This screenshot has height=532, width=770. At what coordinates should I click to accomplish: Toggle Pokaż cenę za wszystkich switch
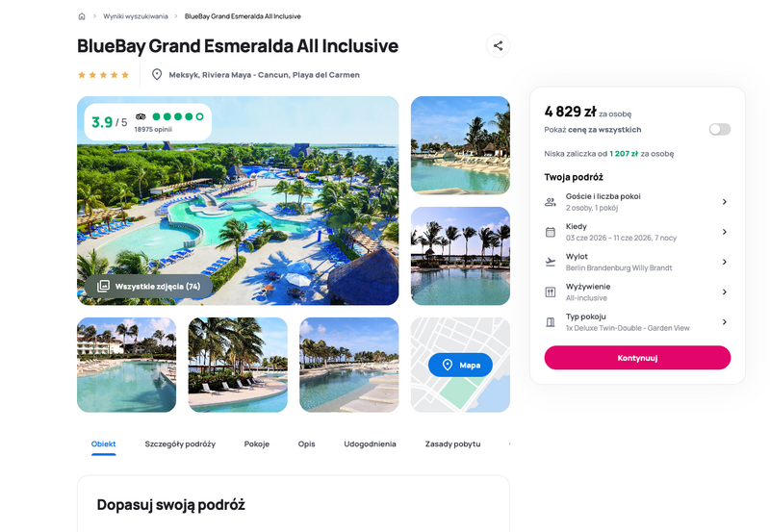[720, 129]
